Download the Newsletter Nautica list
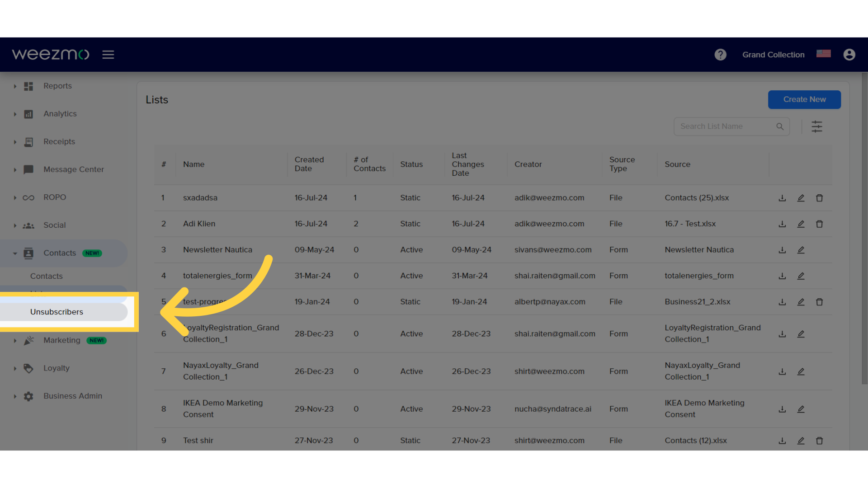Image resolution: width=868 pixels, height=488 pixels. point(782,250)
